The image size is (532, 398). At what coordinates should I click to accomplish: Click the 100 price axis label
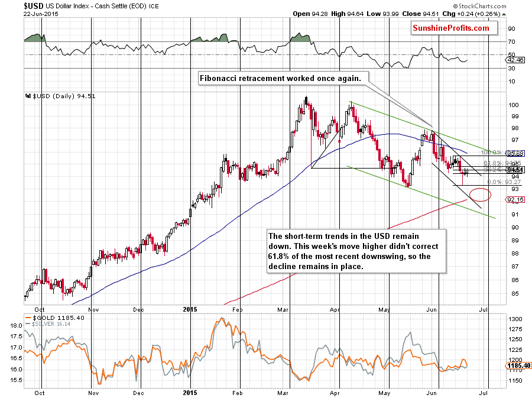point(513,105)
